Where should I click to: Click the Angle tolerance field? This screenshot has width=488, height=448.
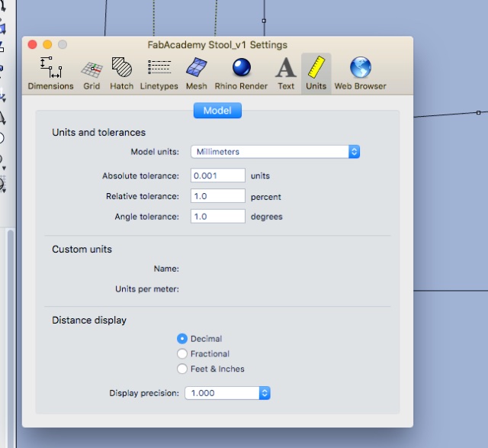(218, 216)
